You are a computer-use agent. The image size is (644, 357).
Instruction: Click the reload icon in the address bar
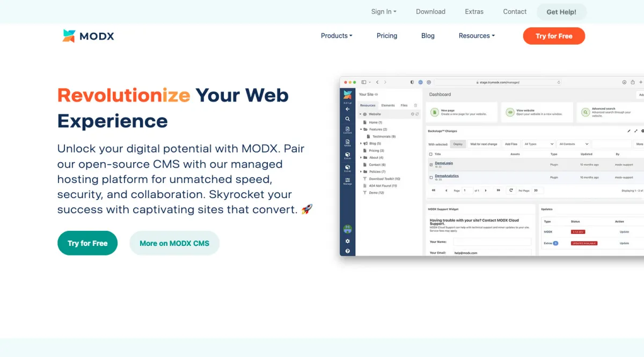tap(559, 82)
